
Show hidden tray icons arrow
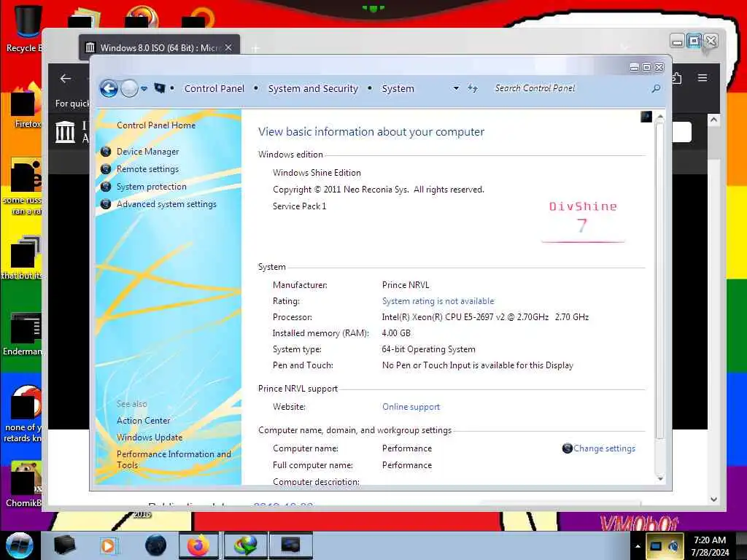[x=638, y=546]
